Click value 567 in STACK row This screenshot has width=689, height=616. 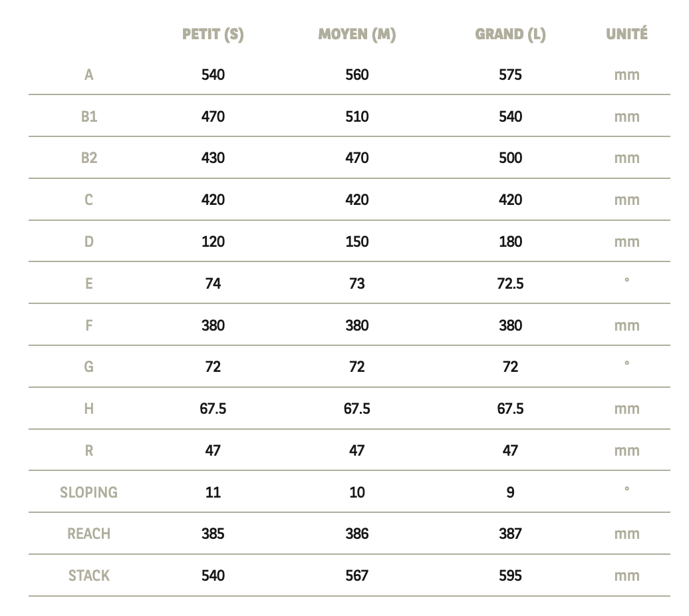click(x=356, y=575)
